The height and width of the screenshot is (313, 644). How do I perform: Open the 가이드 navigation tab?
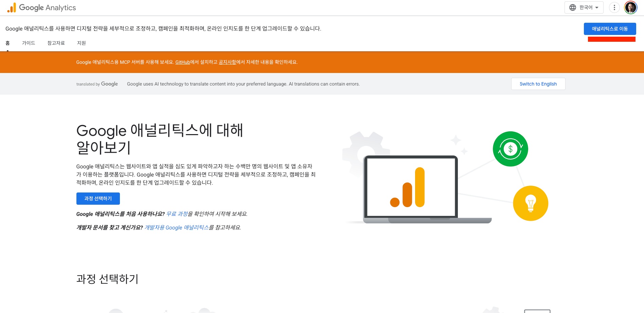[x=29, y=43]
